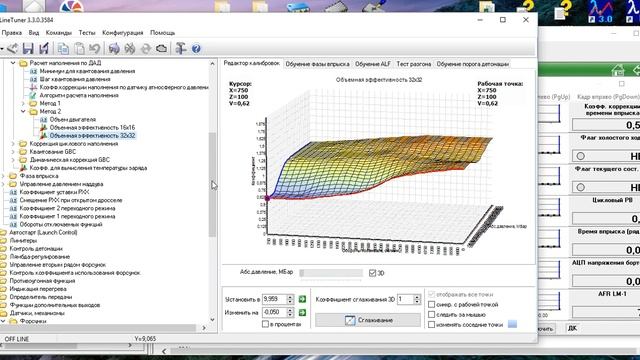Click the tree panel scroll down arrow
Screen dimensions: 640x360
coord(212,320)
